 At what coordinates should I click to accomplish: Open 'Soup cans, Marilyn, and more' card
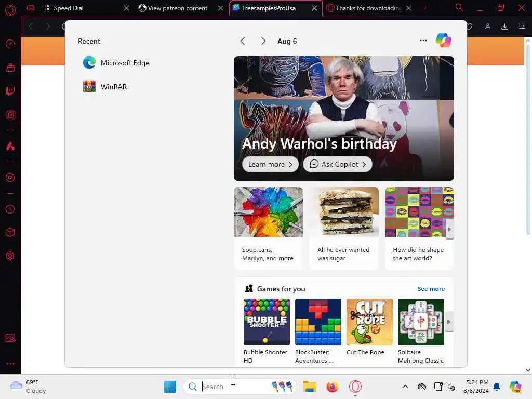(268, 228)
